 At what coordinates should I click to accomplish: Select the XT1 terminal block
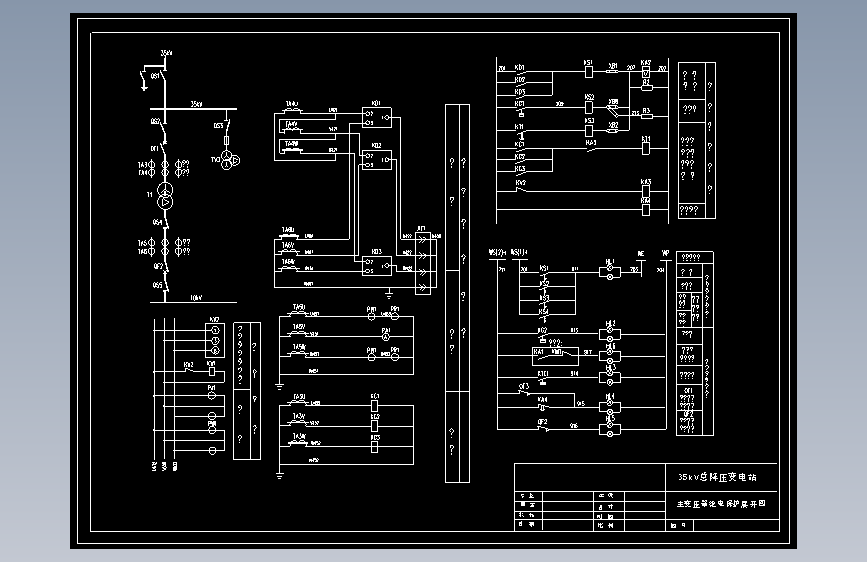pyautogui.click(x=422, y=263)
